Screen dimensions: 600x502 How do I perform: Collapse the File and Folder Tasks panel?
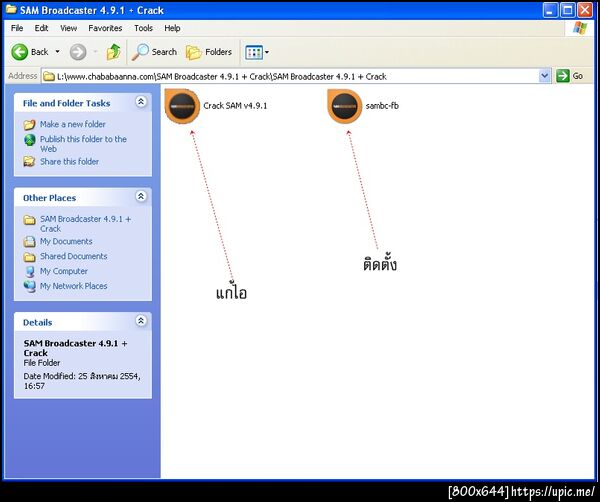pos(141,101)
